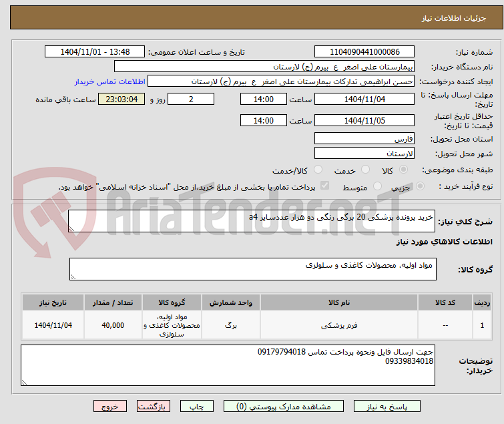Screen dimensions: 504x424
Task: Toggle the اسناد خزانه اسلامی payment checkbox
Action: (324, 186)
